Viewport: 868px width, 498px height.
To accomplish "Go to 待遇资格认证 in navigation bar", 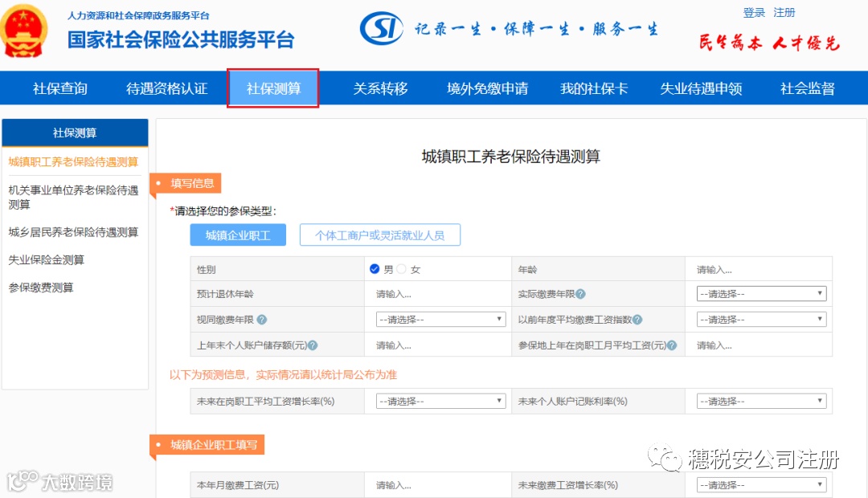I will point(166,88).
